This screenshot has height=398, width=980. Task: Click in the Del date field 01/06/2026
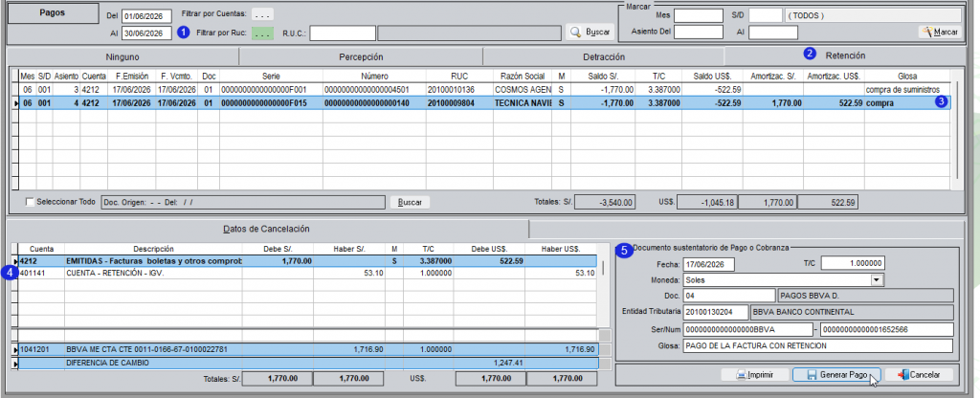tap(146, 15)
